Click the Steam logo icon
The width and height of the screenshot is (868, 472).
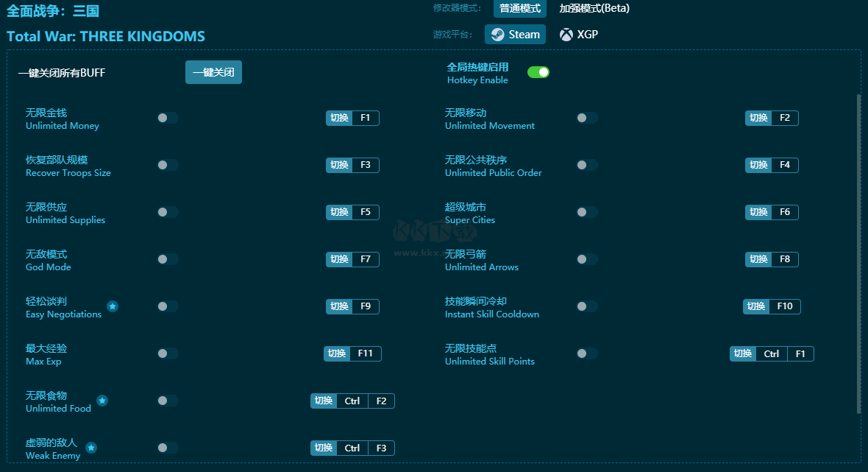tap(498, 35)
